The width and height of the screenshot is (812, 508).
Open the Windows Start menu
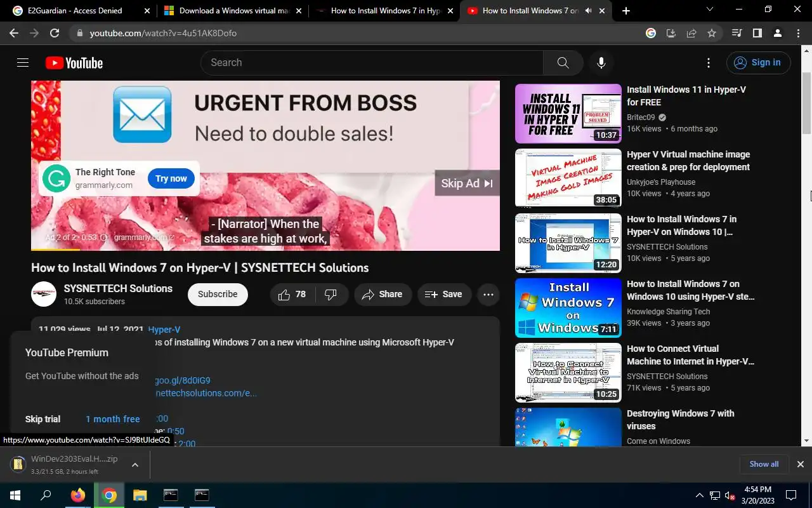pos(15,495)
